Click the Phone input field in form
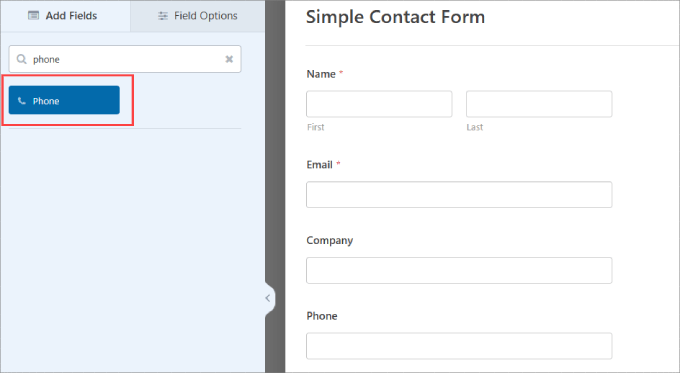The width and height of the screenshot is (680, 373). click(459, 346)
